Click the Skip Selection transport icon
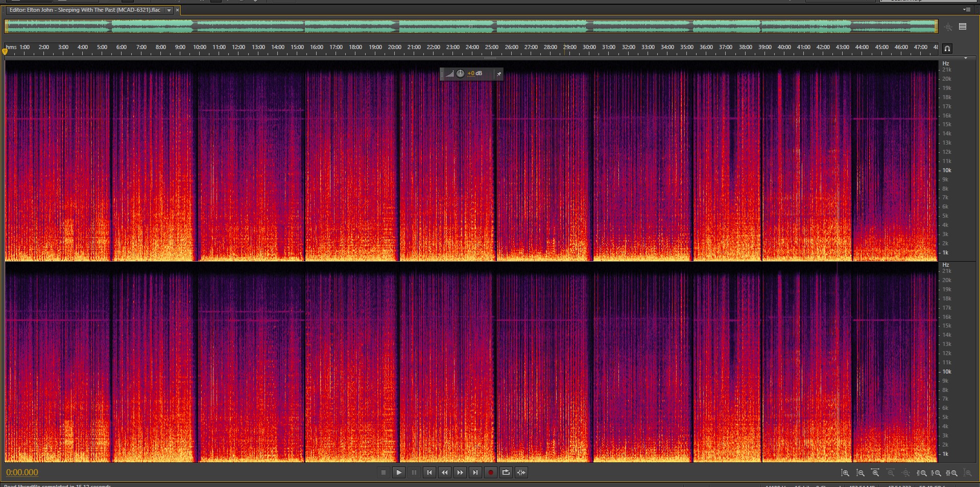 point(521,473)
